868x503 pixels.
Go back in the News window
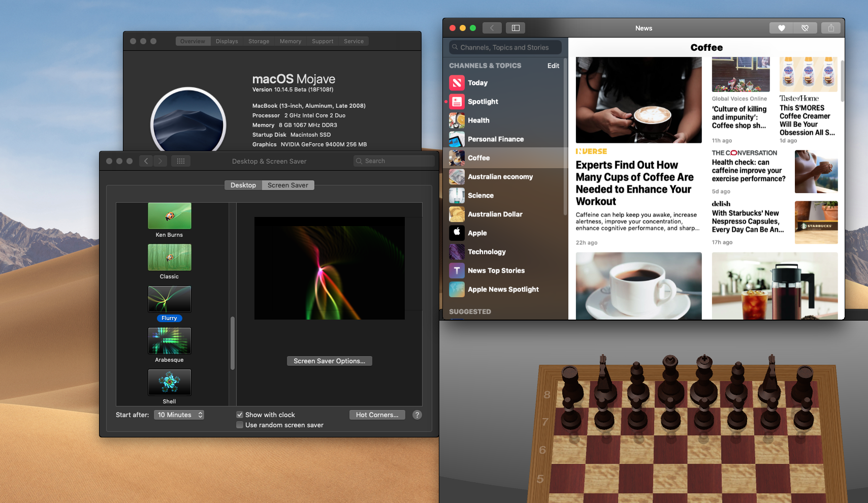tap(492, 28)
